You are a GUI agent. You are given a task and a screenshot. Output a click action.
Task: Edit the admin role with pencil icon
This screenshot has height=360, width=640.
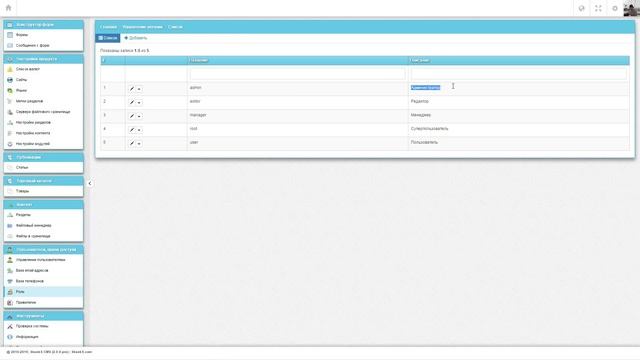(x=131, y=89)
